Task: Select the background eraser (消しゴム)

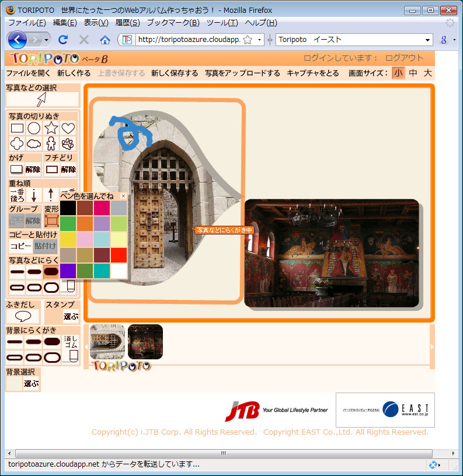Action: (x=71, y=349)
